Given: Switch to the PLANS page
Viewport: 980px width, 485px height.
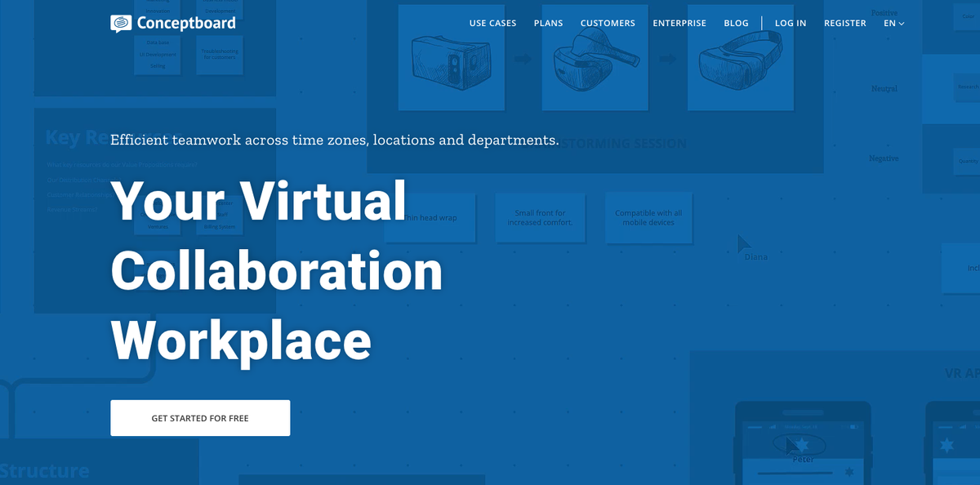Looking at the screenshot, I should [548, 23].
